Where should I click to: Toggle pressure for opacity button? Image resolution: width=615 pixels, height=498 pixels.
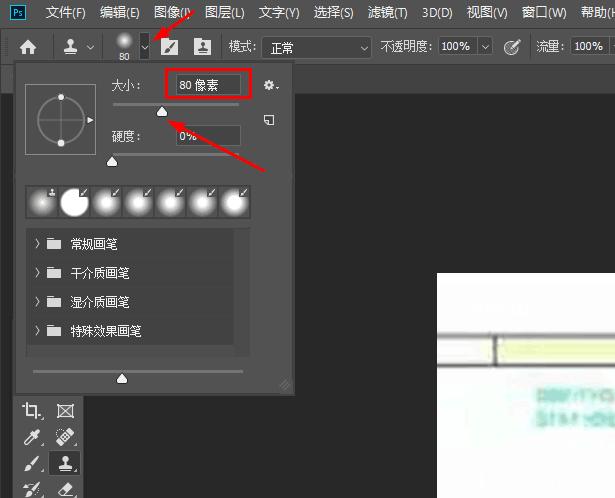(513, 47)
